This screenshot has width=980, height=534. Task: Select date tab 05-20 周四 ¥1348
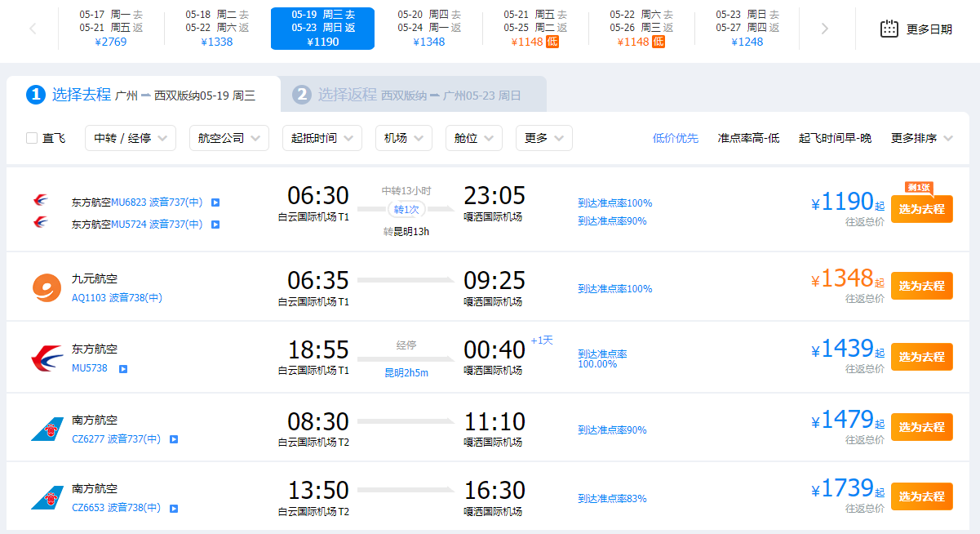pos(428,29)
